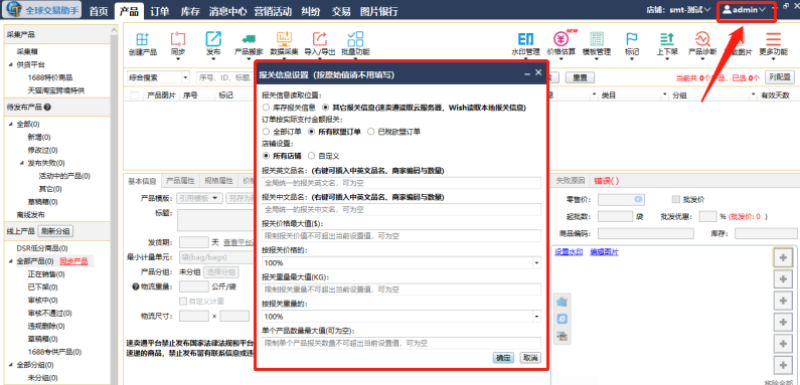The height and width of the screenshot is (385, 800).
Task: Open the 库存 menu tab
Action: [x=189, y=11]
